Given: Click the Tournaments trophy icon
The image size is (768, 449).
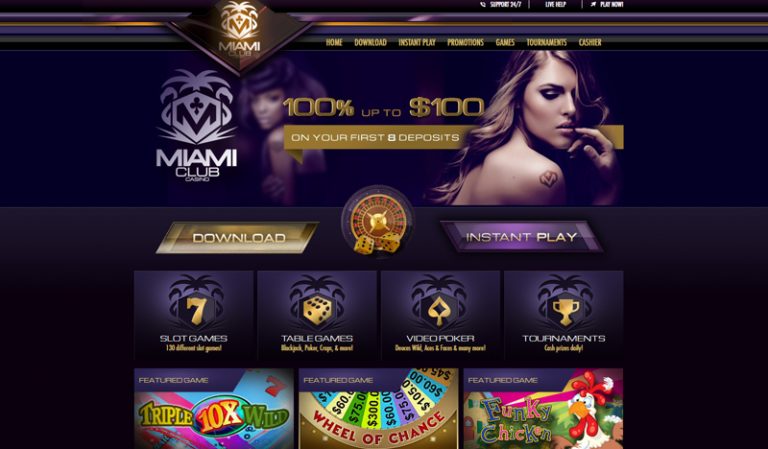Looking at the screenshot, I should [x=565, y=312].
